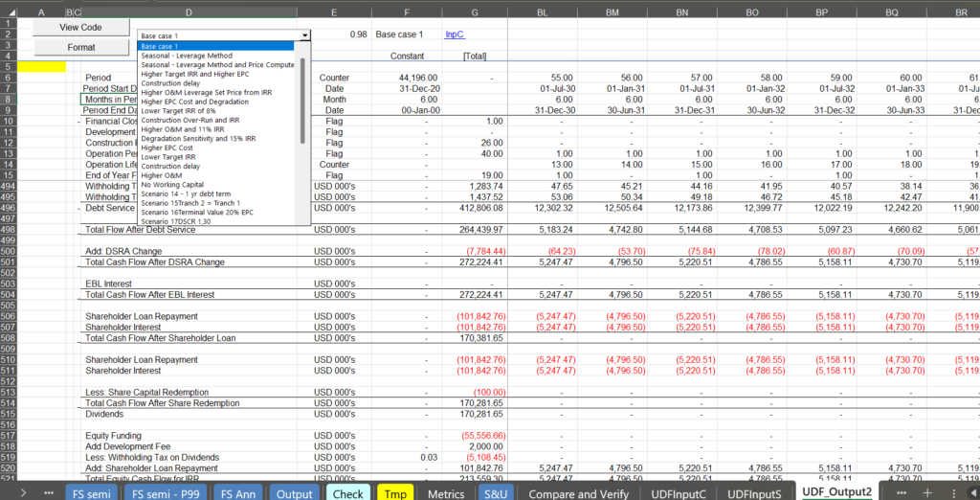
Task: Open the FS Ann sheet tab
Action: pos(238,493)
